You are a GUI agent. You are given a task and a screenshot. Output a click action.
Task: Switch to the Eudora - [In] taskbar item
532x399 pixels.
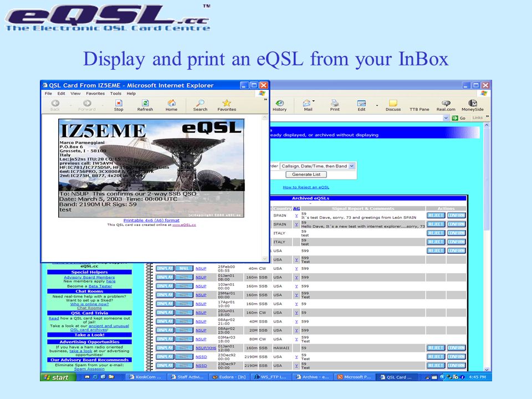tap(229, 377)
